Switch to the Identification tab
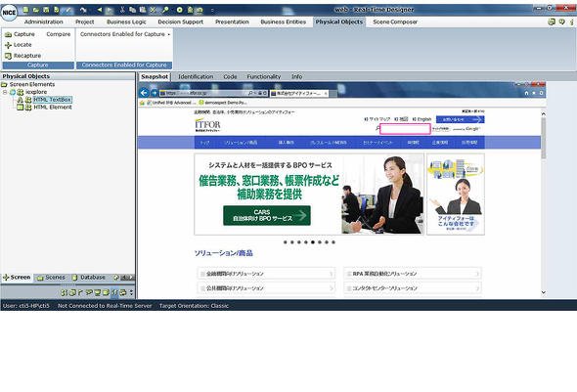 196,77
